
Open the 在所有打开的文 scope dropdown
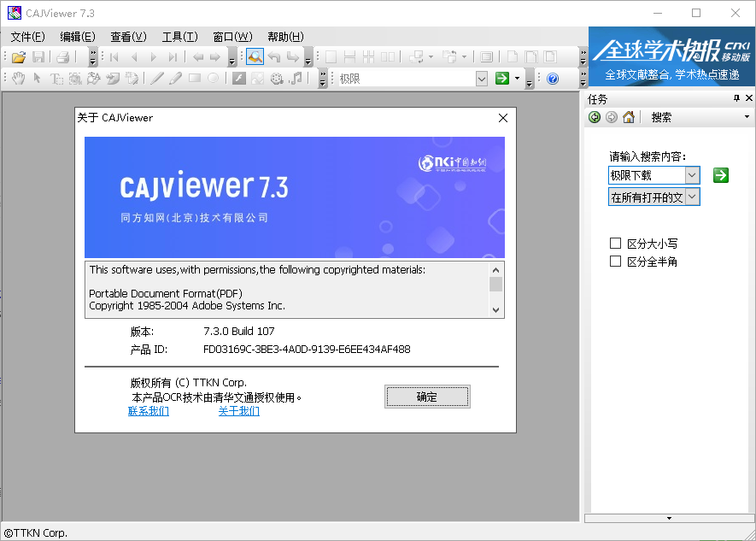click(690, 196)
